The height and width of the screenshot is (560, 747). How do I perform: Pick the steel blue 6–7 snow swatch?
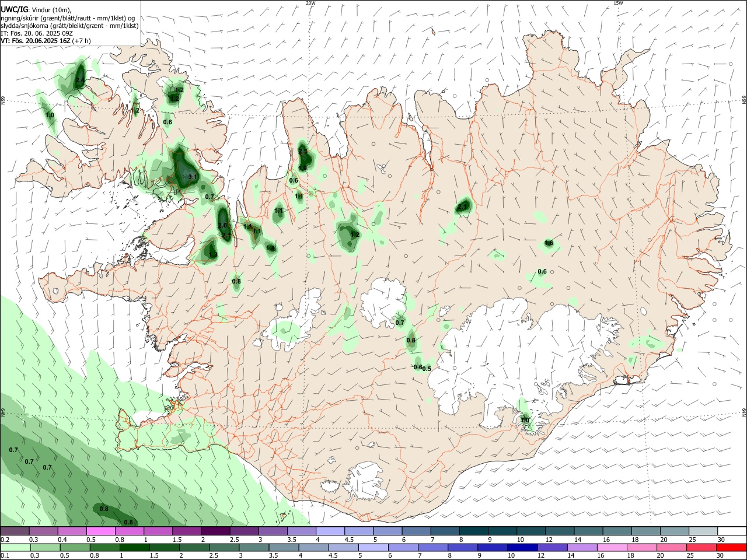pyautogui.click(x=417, y=531)
